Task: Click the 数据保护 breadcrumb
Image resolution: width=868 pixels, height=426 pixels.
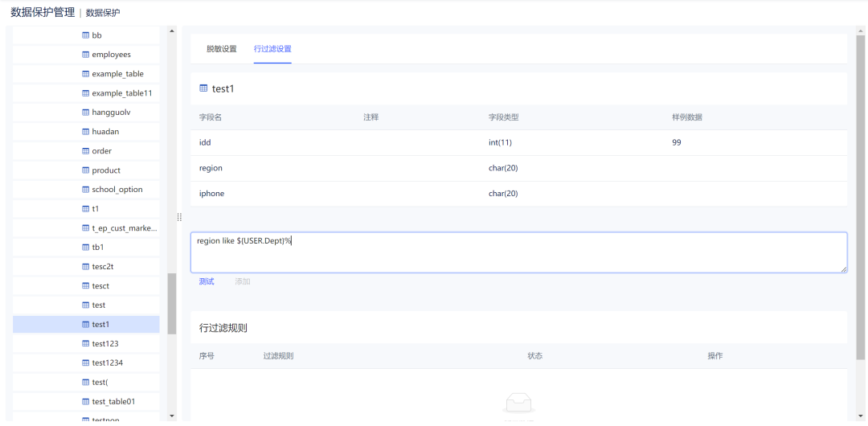Action: tap(103, 13)
